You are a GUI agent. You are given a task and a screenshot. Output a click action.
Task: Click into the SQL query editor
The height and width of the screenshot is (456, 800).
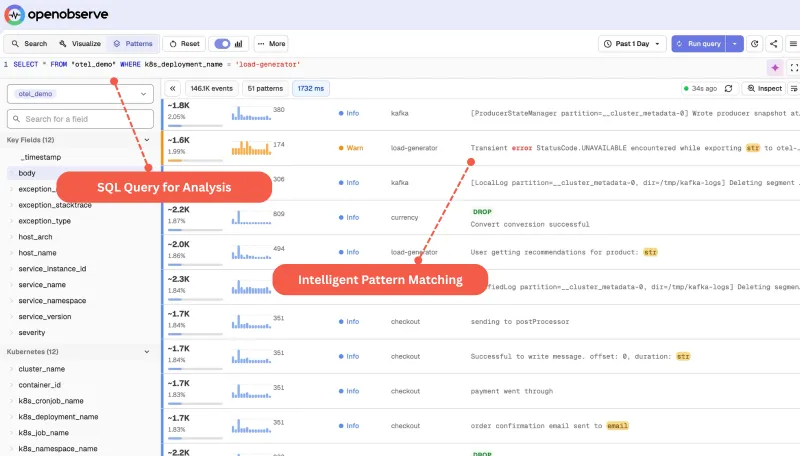pyautogui.click(x=383, y=65)
